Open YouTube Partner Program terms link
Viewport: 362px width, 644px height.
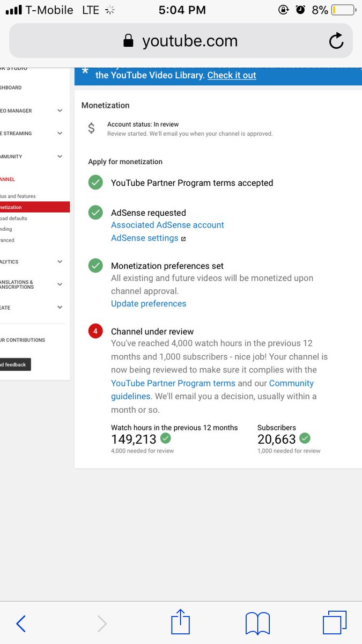(x=173, y=383)
